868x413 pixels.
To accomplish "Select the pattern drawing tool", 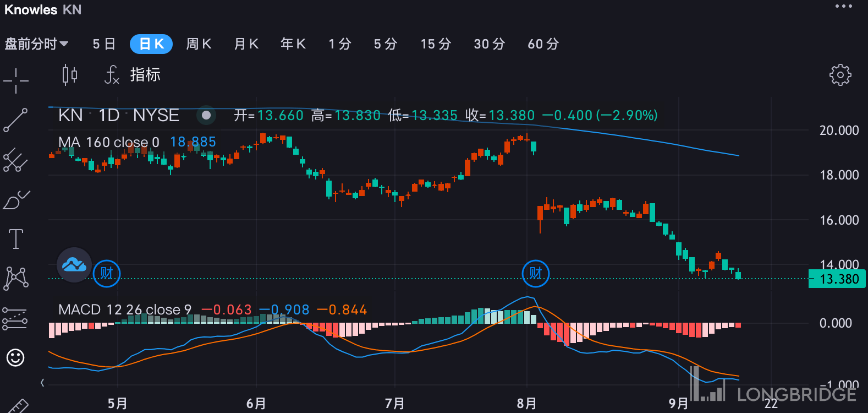I will point(16,279).
